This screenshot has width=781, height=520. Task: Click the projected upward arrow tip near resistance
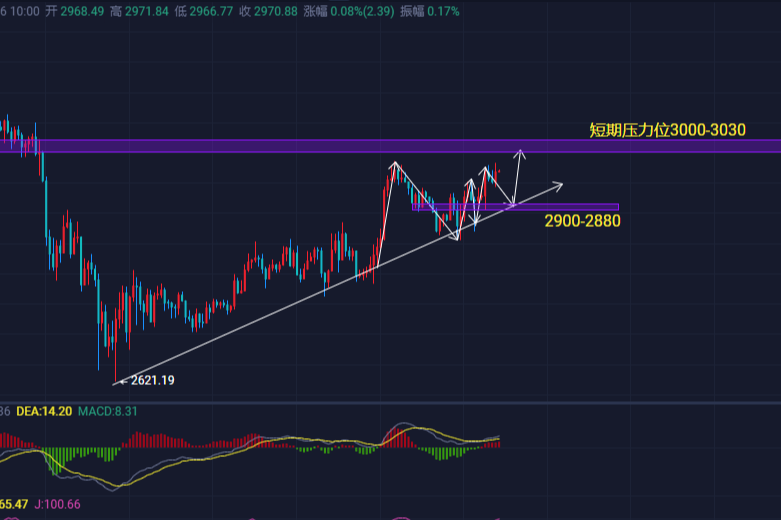pyautogui.click(x=520, y=152)
